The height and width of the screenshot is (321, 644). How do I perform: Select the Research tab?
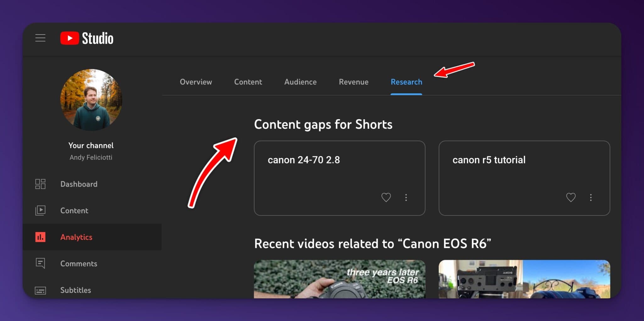406,82
